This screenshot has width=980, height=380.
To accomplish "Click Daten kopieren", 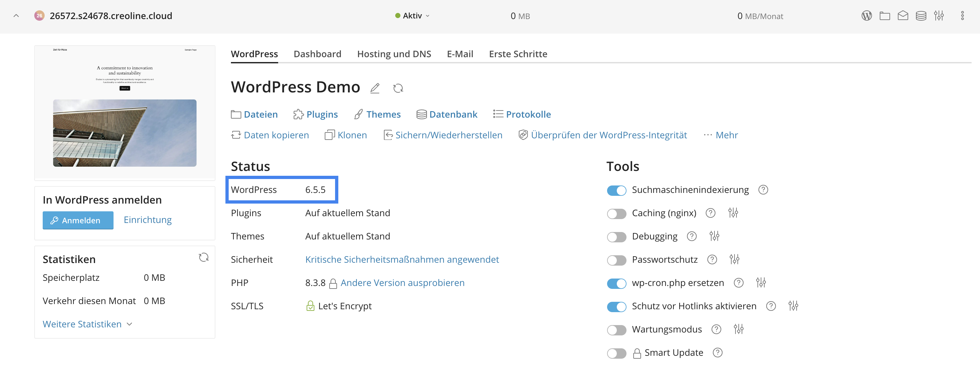I will click(270, 135).
